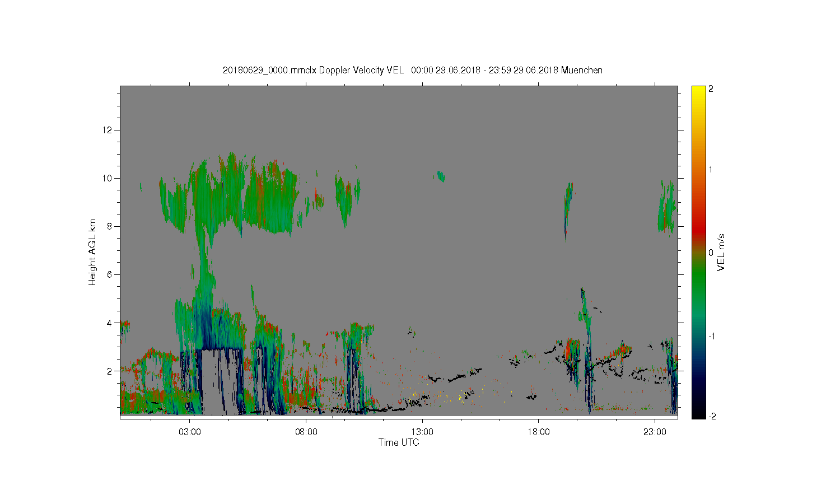Click the colorbar tick label '-1'

712,336
